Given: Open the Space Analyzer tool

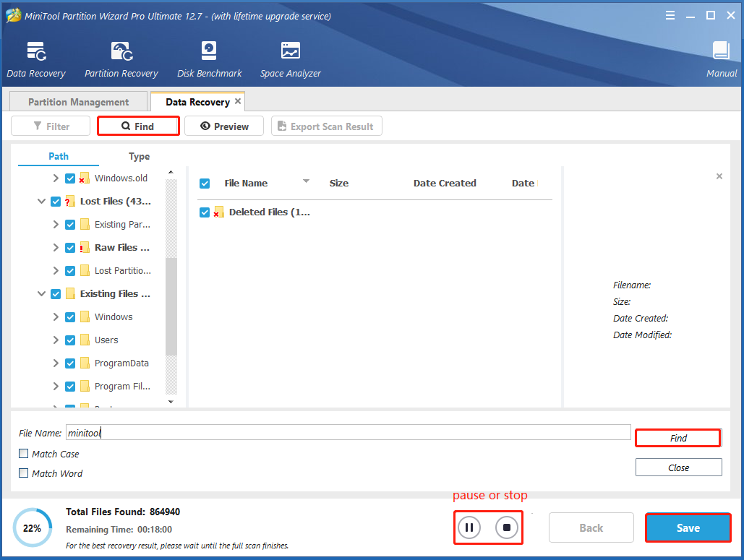Looking at the screenshot, I should point(291,51).
